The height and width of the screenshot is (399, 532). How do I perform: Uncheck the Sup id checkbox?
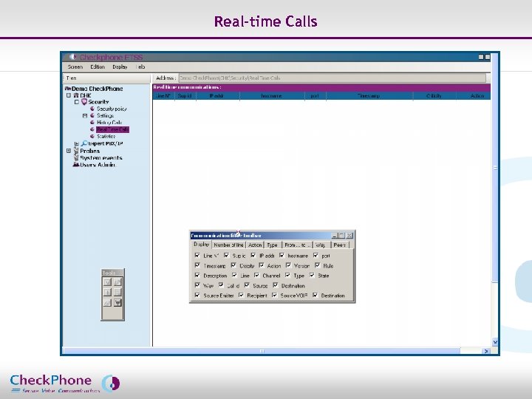[226, 255]
